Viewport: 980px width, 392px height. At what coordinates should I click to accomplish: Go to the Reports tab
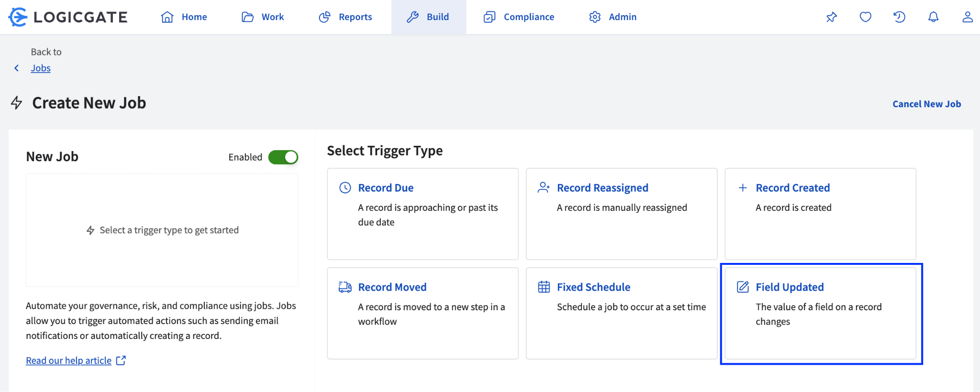coord(345,17)
